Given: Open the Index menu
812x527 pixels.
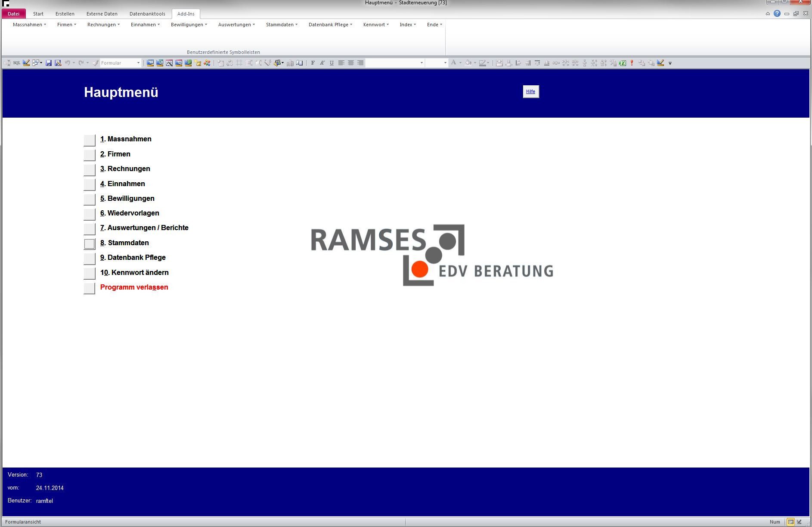Looking at the screenshot, I should (x=408, y=25).
